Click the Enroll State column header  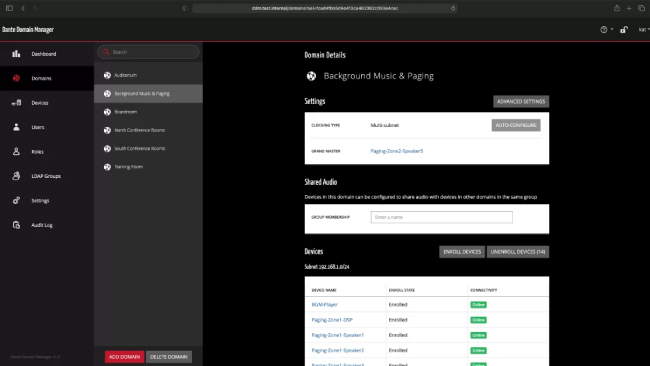tap(401, 290)
